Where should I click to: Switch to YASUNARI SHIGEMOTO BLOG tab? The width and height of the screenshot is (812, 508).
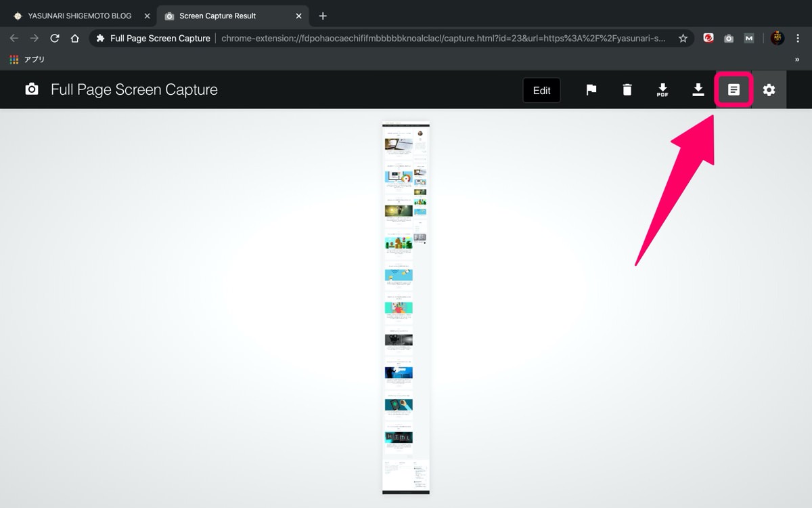(x=80, y=16)
